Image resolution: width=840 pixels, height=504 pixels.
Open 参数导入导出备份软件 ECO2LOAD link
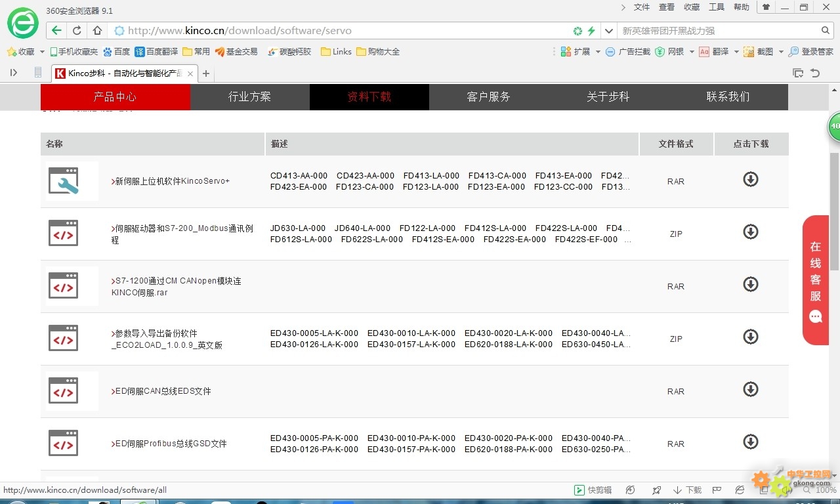pos(167,339)
